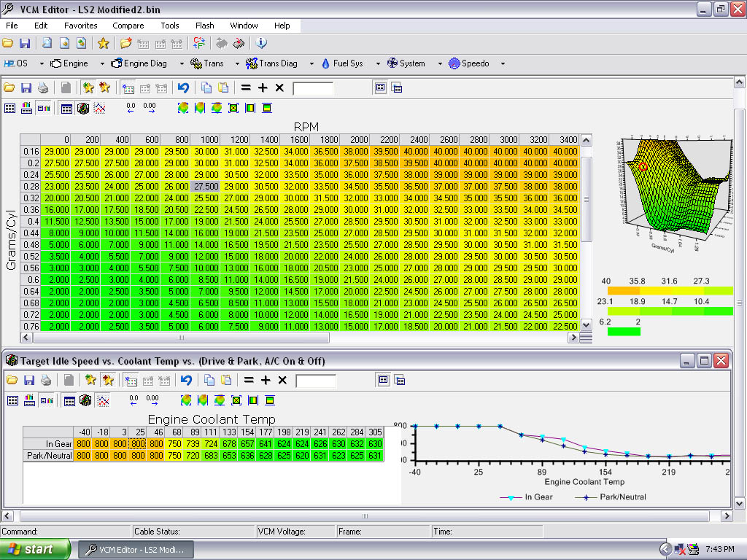747x560 pixels.
Task: Open the Tools menu
Action: (x=170, y=26)
